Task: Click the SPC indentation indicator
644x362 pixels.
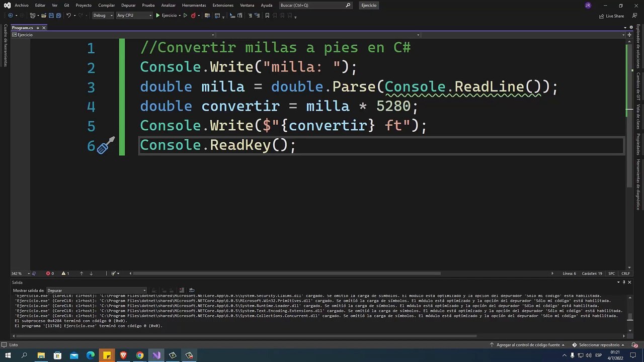Action: 611,274
